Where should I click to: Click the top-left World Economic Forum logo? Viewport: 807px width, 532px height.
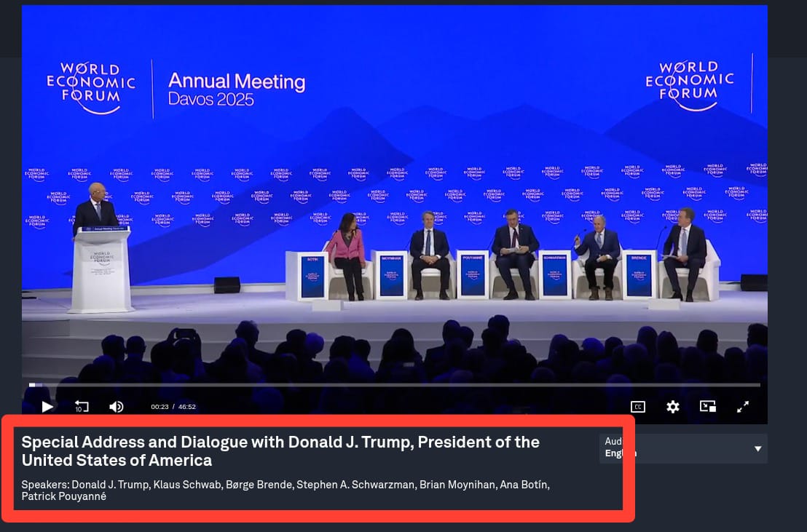pyautogui.click(x=91, y=87)
